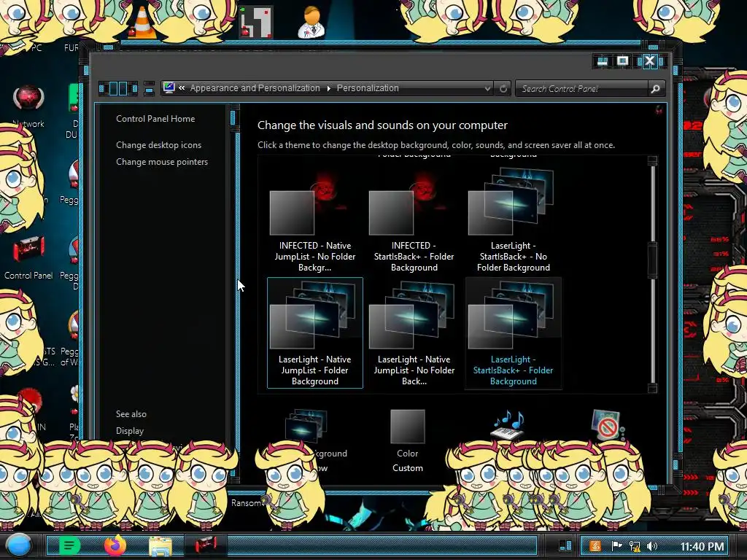This screenshot has height=560, width=747.
Task: Click the Java update tray icon
Action: [x=595, y=546]
